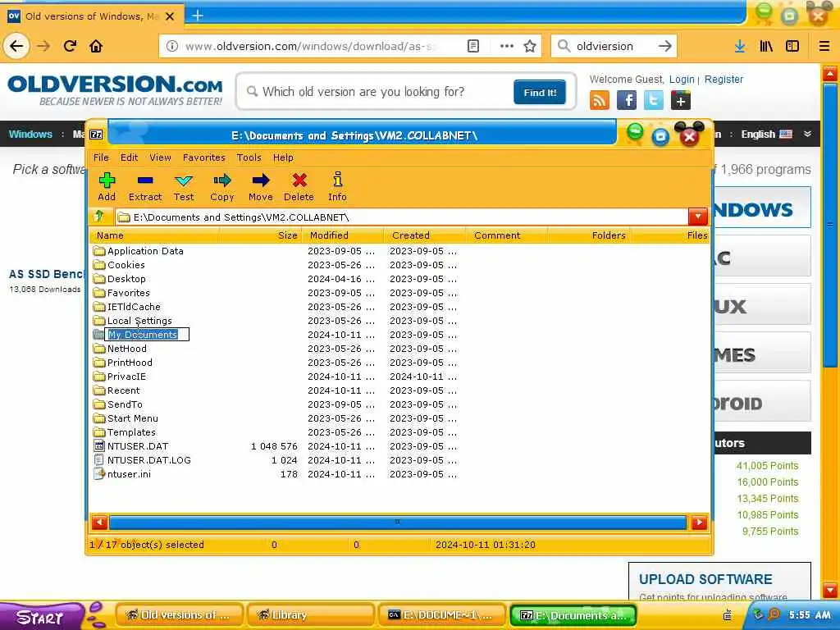
Task: Reload the current page in Firefox
Action: 71,46
